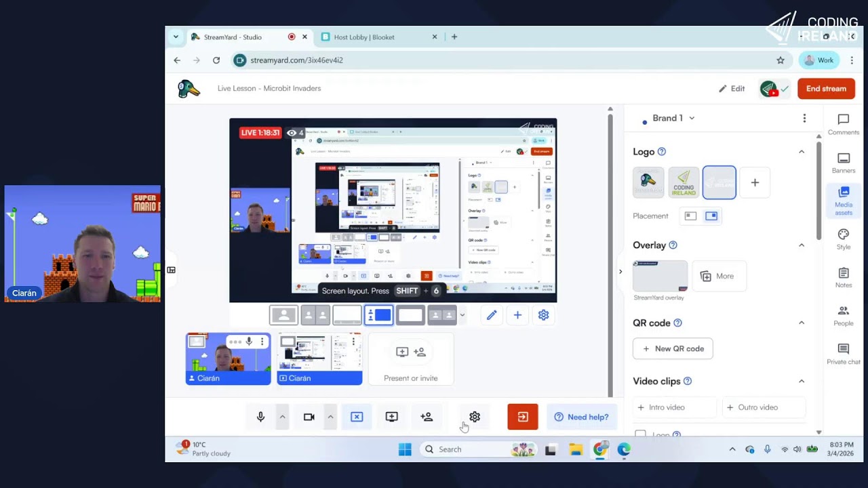Click the invite guest icon in bottom toolbar
This screenshot has height=488, width=868.
(x=427, y=417)
